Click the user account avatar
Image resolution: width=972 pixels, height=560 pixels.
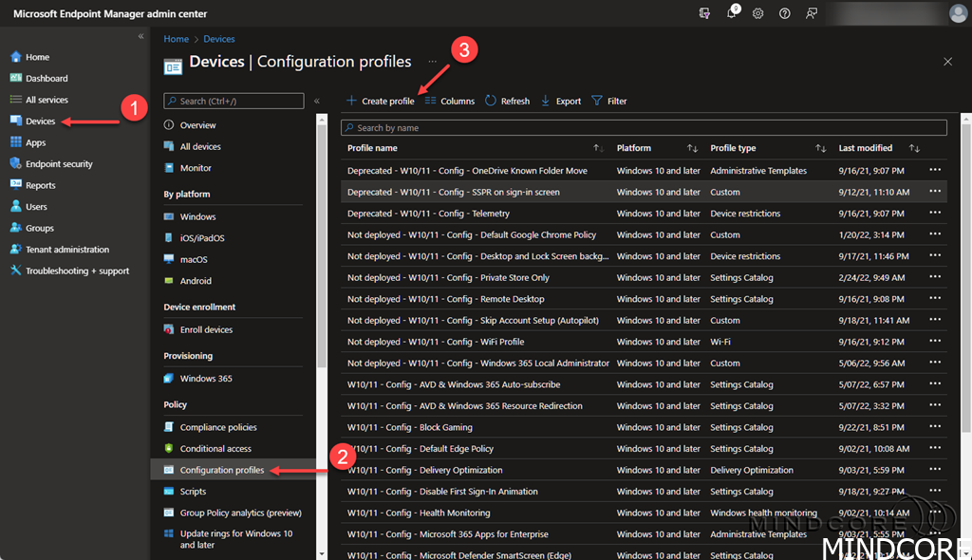(x=958, y=13)
